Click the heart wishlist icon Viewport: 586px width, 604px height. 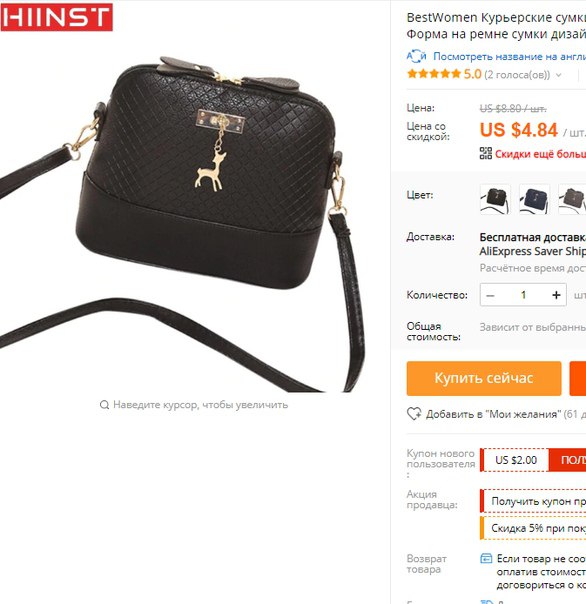pos(414,414)
